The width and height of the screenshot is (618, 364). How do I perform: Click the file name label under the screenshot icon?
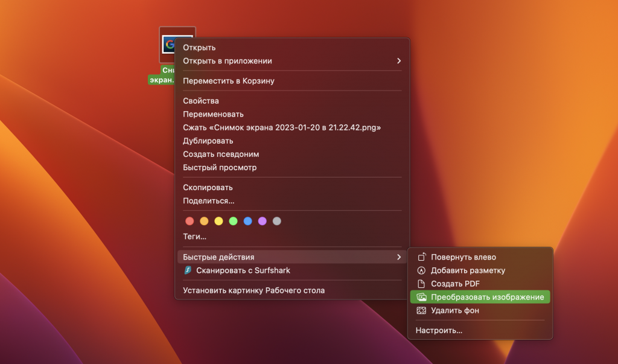[x=162, y=75]
